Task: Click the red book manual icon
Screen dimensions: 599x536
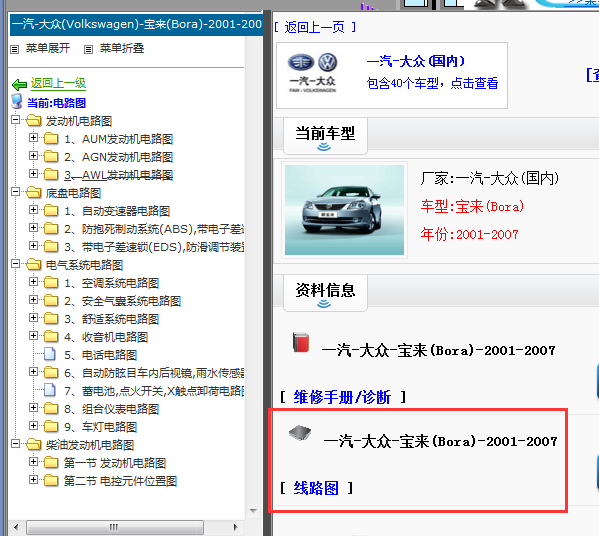Action: click(x=301, y=342)
